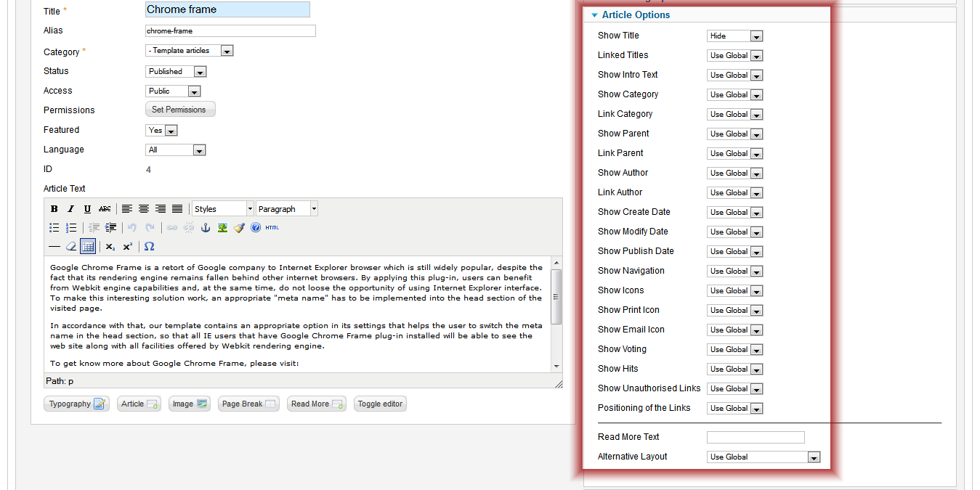
Task: Indent the selected paragraph
Action: (x=110, y=228)
